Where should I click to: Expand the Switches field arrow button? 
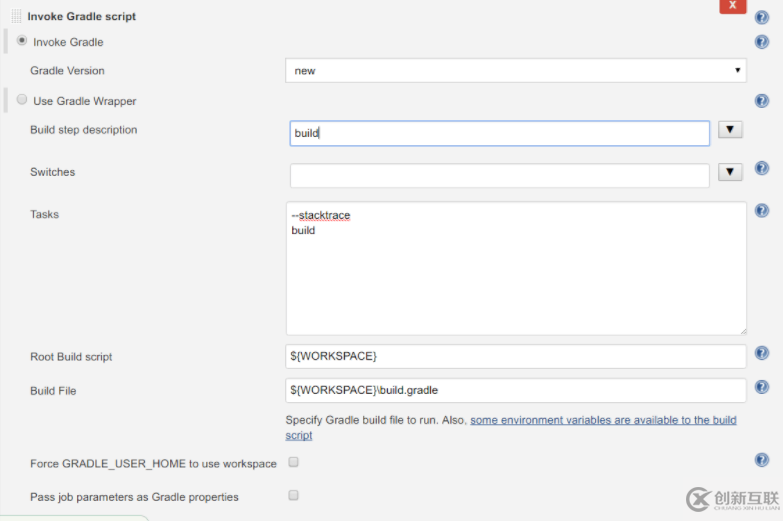(x=730, y=172)
